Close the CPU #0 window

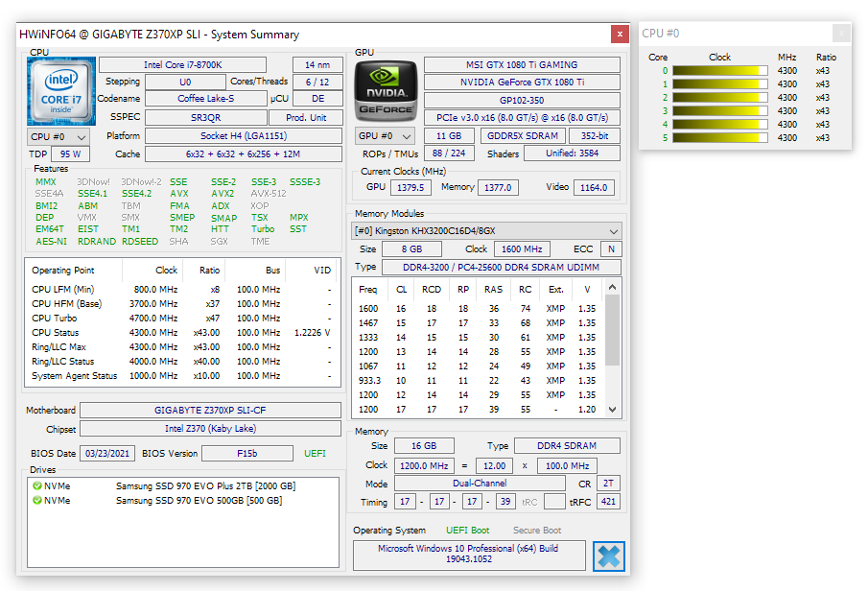click(841, 34)
